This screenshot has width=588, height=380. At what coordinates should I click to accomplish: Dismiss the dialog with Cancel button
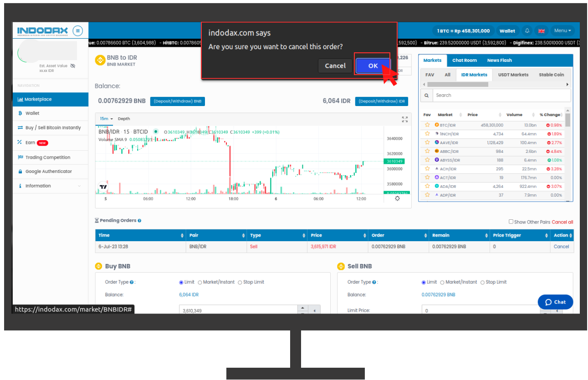(x=335, y=66)
